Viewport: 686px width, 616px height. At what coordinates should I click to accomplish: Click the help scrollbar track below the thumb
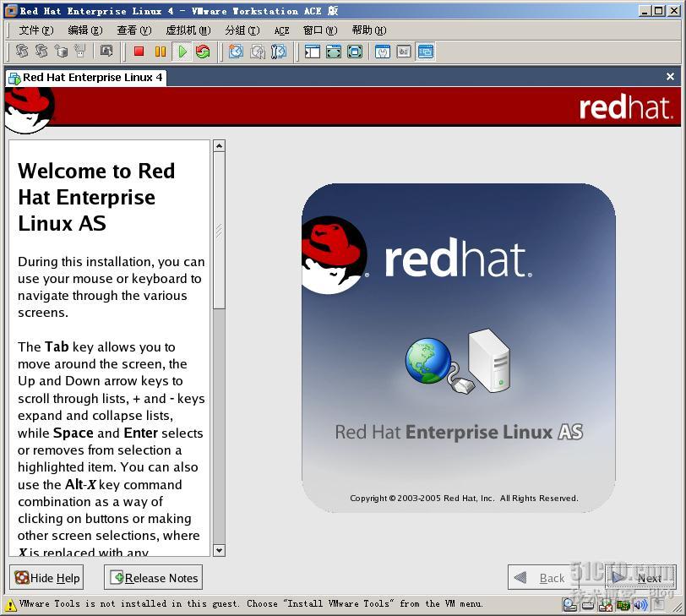[x=219, y=427]
